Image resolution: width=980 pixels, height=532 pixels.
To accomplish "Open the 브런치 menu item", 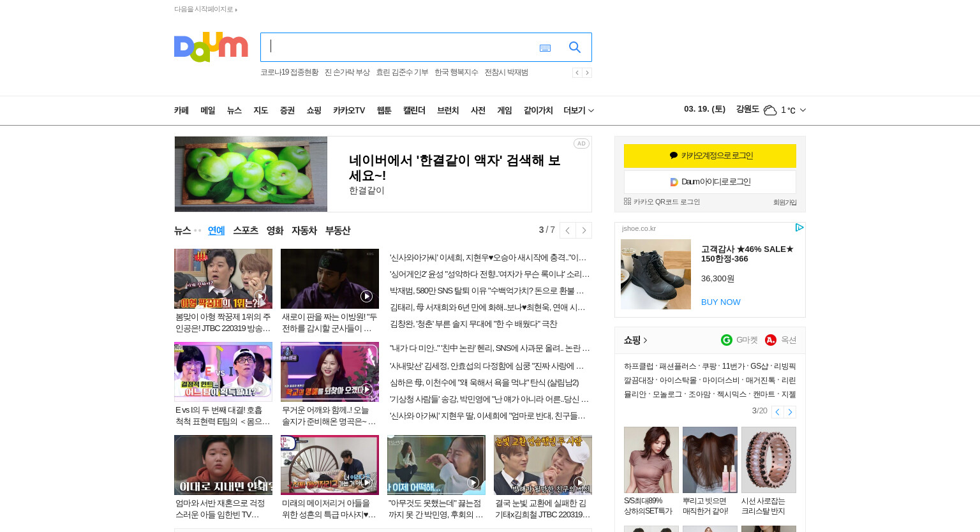I will click(x=448, y=110).
